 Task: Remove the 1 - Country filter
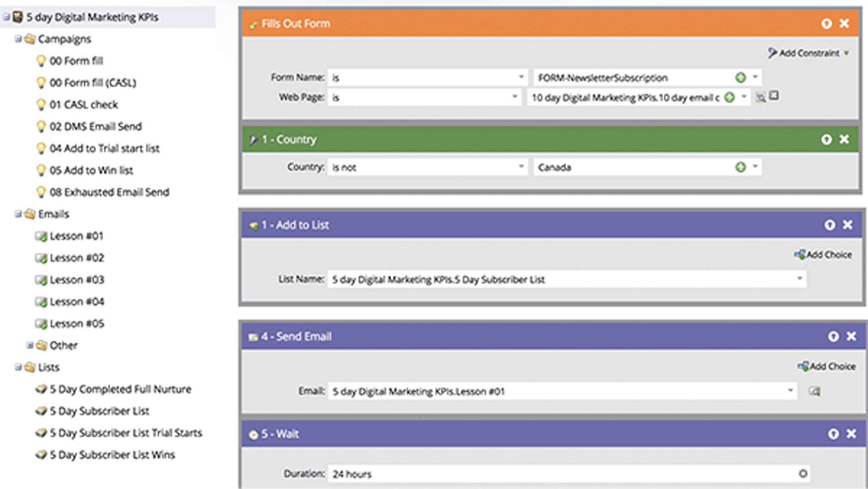tap(844, 139)
